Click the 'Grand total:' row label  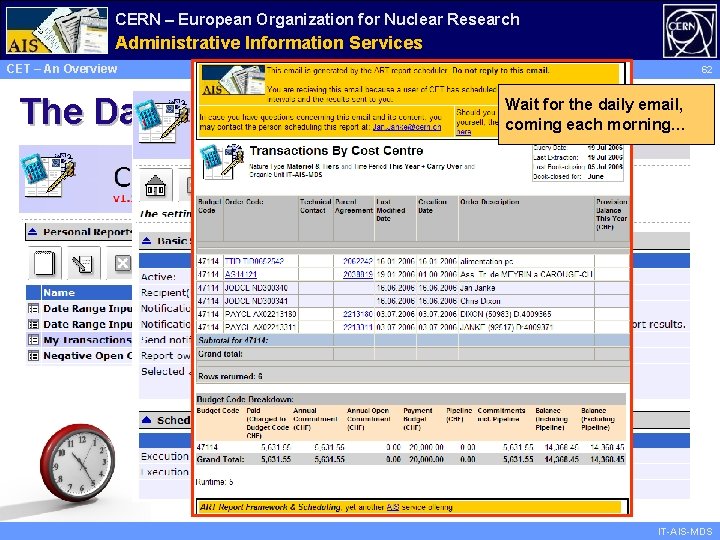pos(220,354)
